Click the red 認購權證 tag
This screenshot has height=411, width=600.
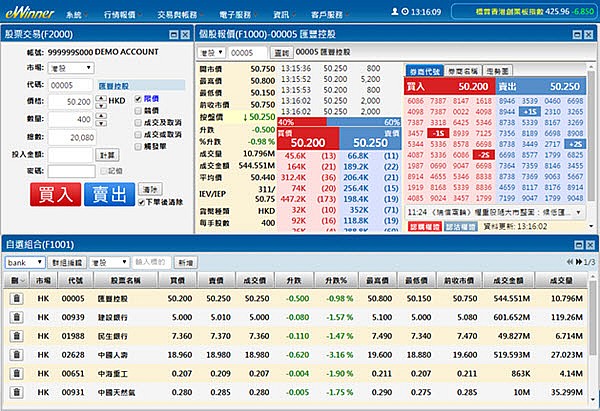(425, 227)
